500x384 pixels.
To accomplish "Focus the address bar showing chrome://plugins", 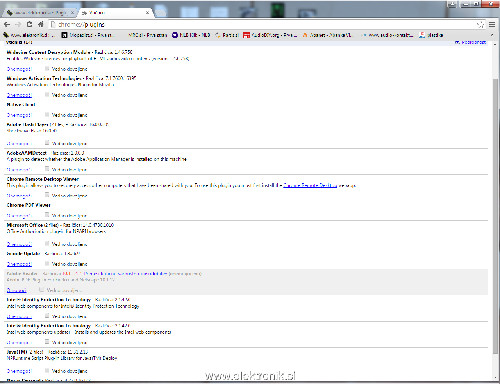I will [x=263, y=25].
